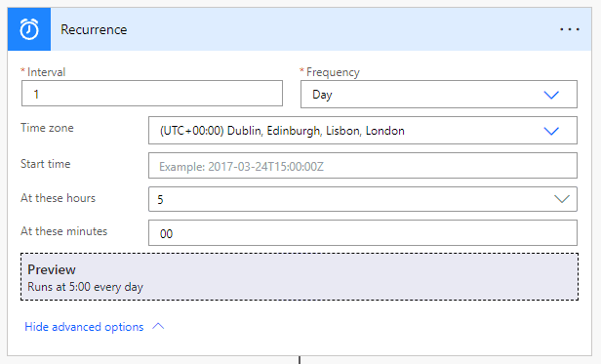Click the Recurrence header title

click(94, 29)
